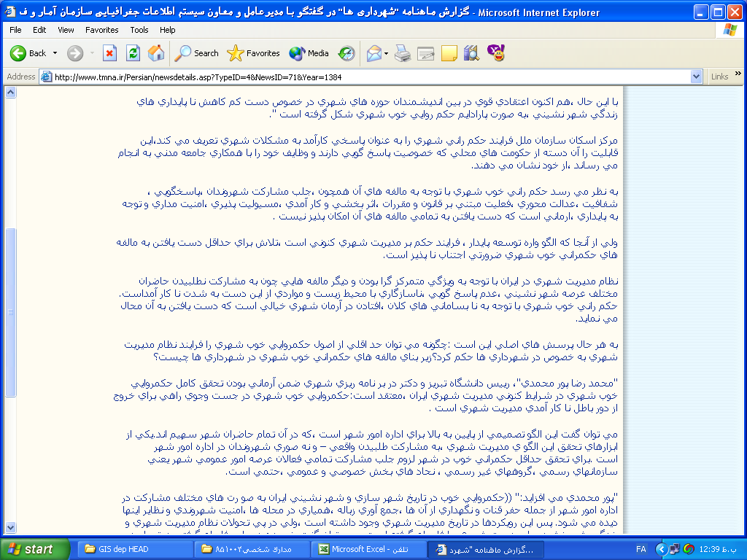Screen dimensions: 747x560
Task: Click the Windows Start button
Action: tap(31, 549)
